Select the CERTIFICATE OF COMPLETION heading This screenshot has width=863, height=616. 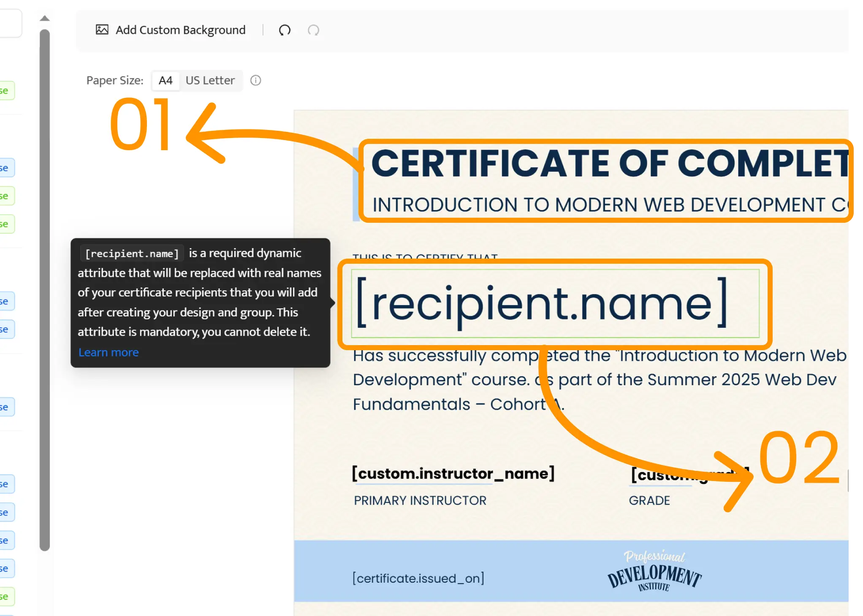(x=610, y=164)
